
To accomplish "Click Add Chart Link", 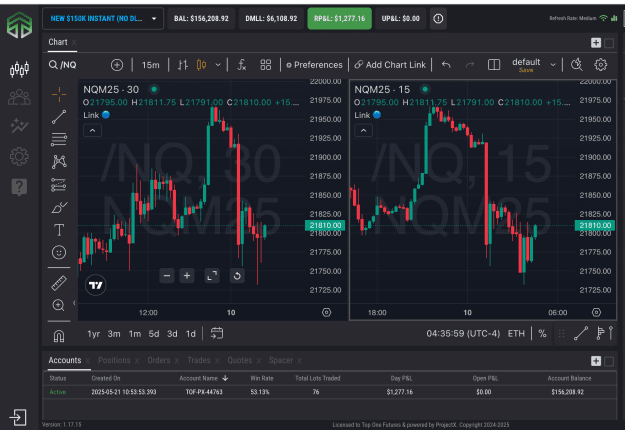I will (x=390, y=65).
